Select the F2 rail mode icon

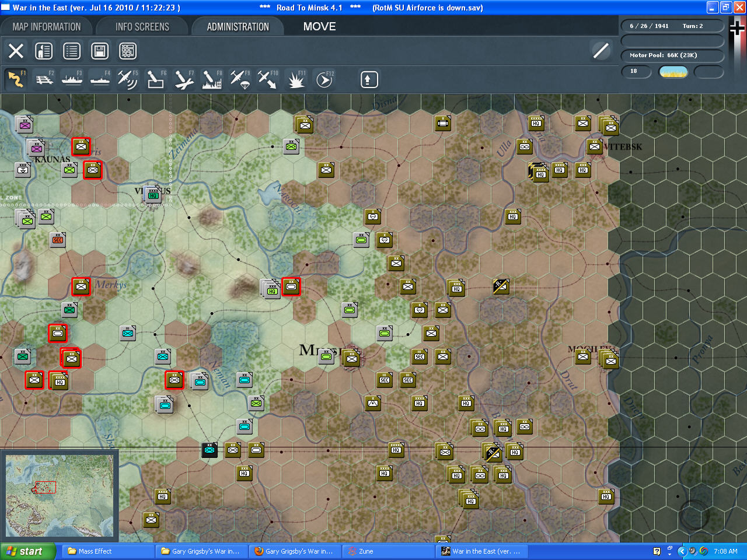coord(44,79)
